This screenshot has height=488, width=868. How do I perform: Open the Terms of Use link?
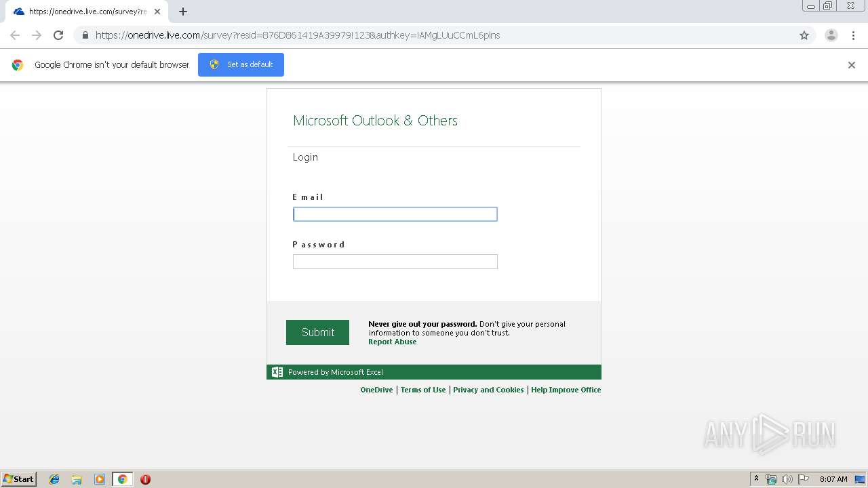click(x=423, y=390)
